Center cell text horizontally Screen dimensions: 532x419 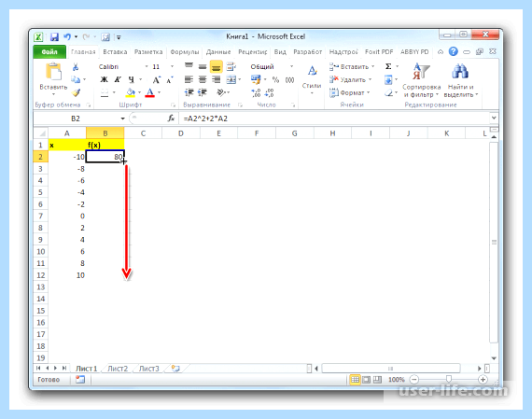[x=203, y=79]
